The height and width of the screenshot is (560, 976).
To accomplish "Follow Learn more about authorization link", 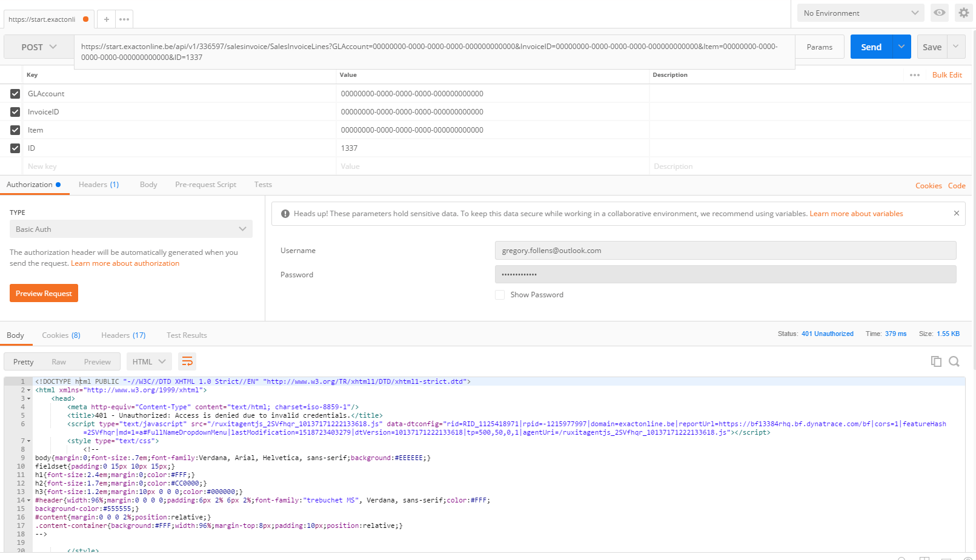I will (125, 263).
